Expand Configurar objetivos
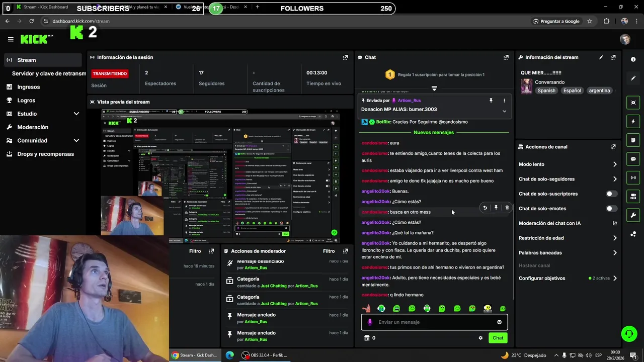Screen dimensions: 644x362 pos(568,279)
